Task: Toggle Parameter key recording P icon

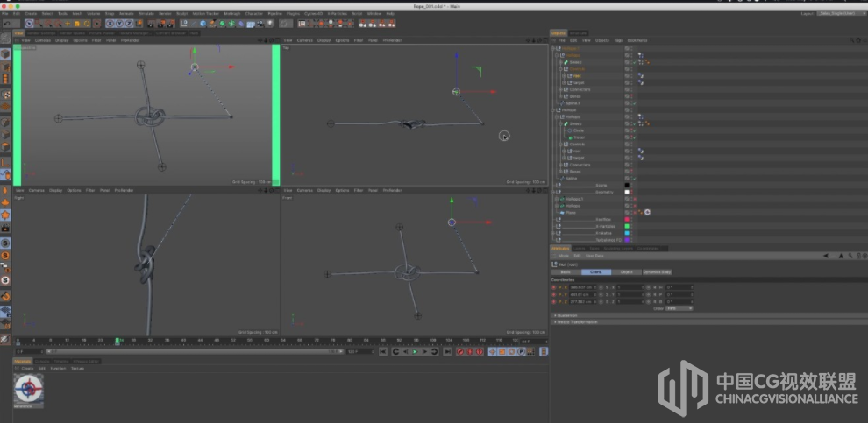Action: coord(521,352)
